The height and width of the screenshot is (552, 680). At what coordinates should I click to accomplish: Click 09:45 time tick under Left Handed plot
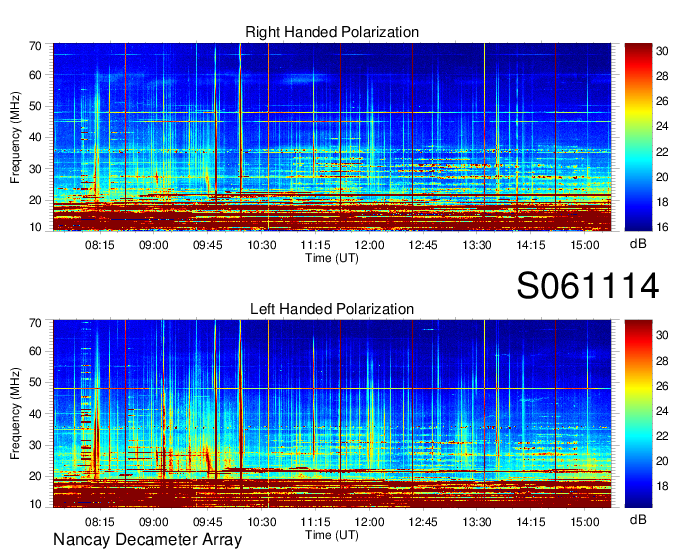pyautogui.click(x=207, y=522)
